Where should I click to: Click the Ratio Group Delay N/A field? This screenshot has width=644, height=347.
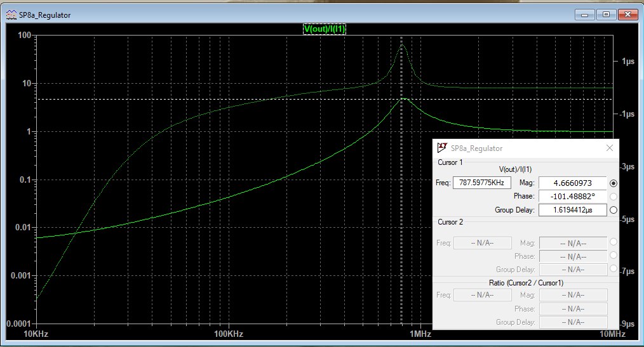click(x=574, y=322)
